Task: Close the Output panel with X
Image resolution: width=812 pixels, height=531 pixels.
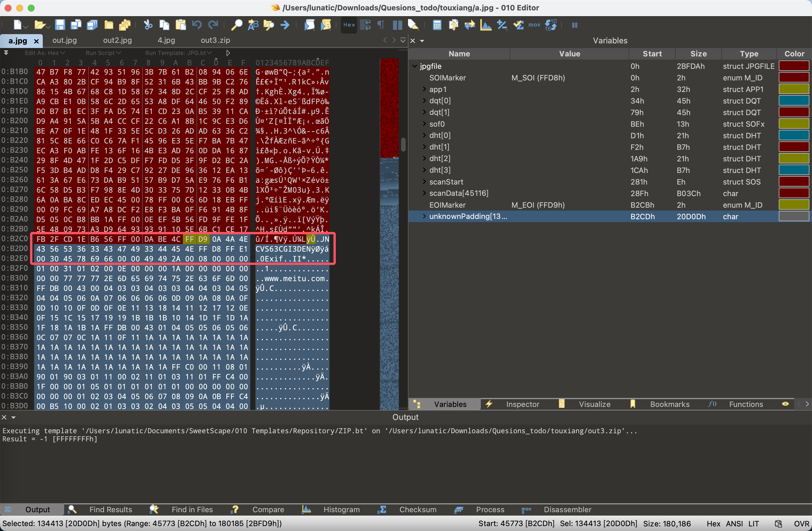Action: pyautogui.click(x=4, y=417)
